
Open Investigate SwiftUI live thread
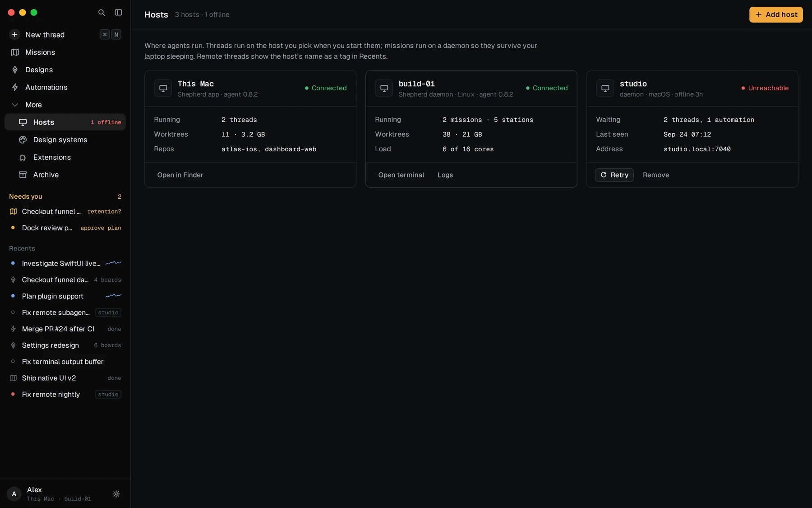coord(65,263)
